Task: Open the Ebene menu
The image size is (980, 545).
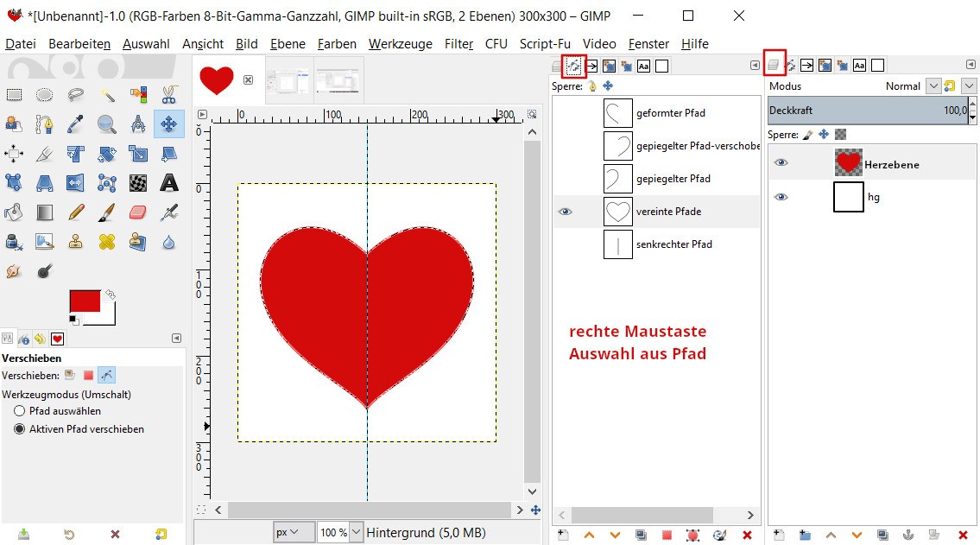Action: click(x=287, y=43)
